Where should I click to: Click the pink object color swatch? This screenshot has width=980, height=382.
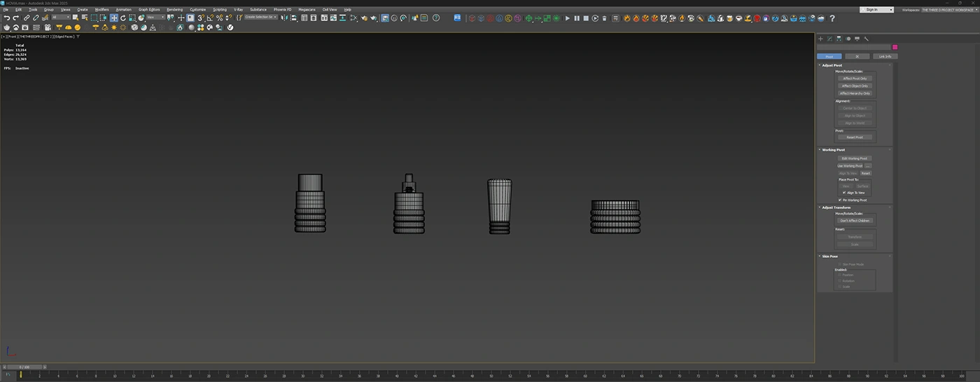pyautogui.click(x=895, y=48)
